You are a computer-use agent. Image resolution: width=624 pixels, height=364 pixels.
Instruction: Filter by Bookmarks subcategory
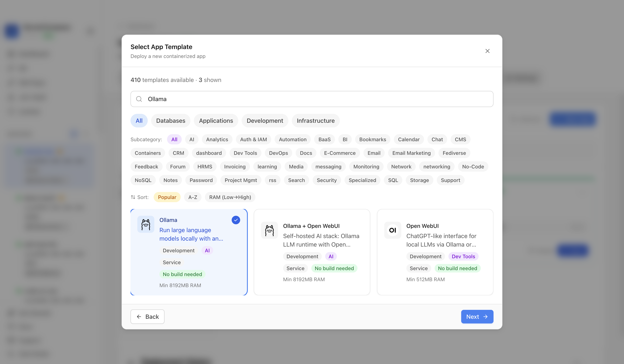[373, 140]
